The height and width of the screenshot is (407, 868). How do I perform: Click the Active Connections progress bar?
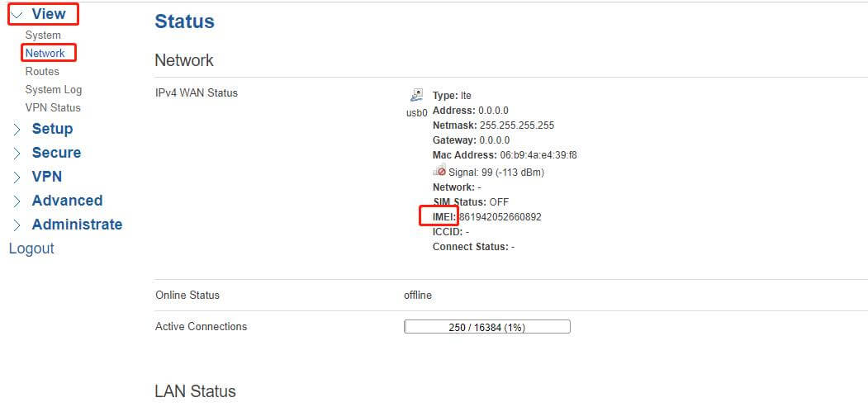(487, 327)
